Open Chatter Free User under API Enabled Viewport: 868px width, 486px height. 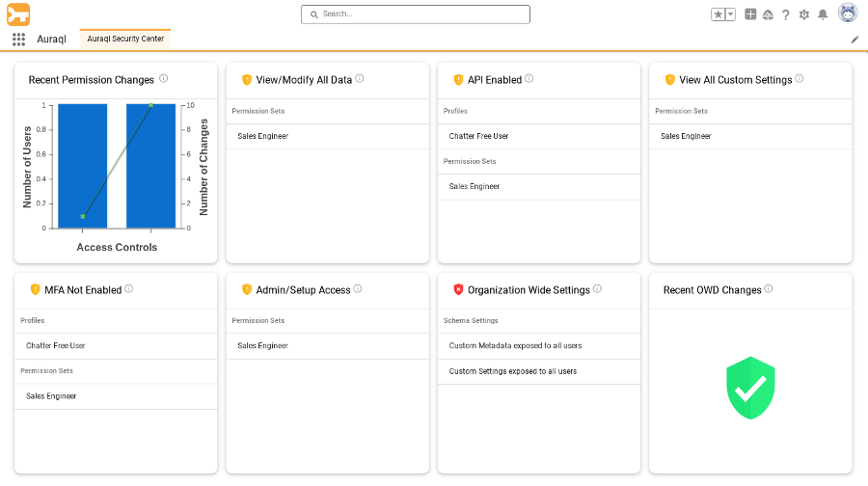pos(479,136)
